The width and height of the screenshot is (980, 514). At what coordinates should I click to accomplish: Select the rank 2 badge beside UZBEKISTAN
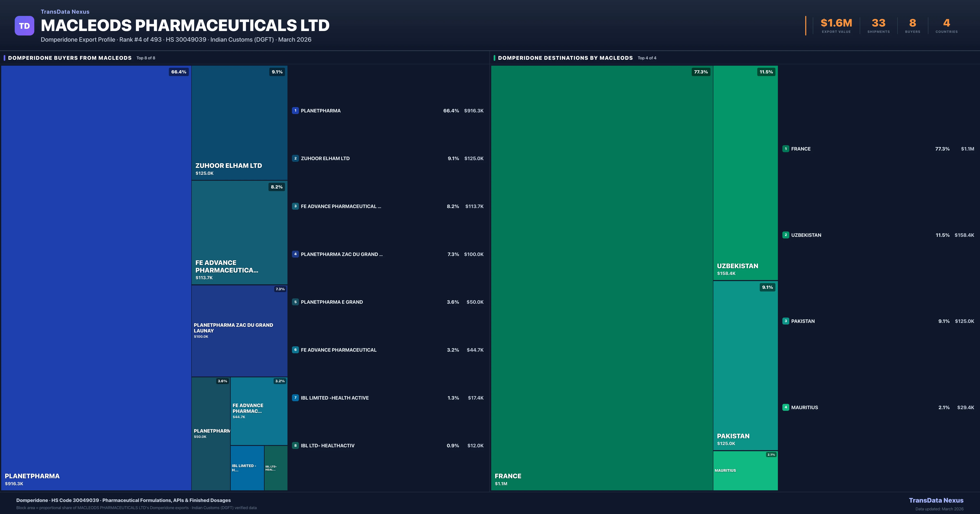tap(786, 235)
